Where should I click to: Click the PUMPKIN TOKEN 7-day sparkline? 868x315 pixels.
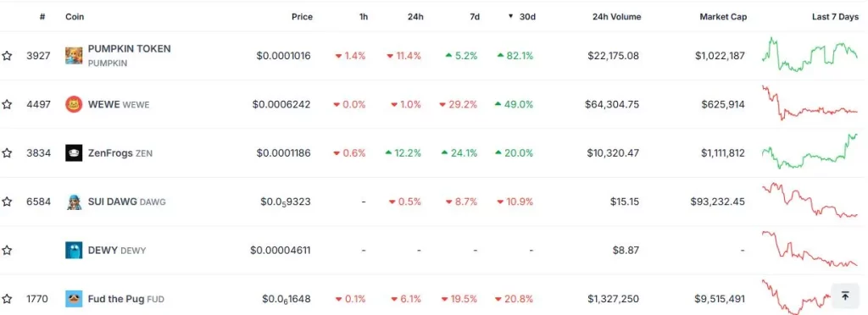[x=810, y=54]
